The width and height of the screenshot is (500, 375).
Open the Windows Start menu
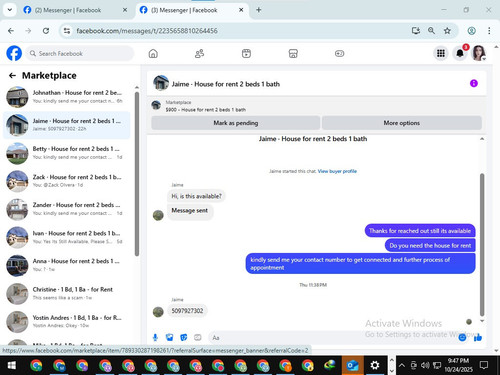[12, 366]
